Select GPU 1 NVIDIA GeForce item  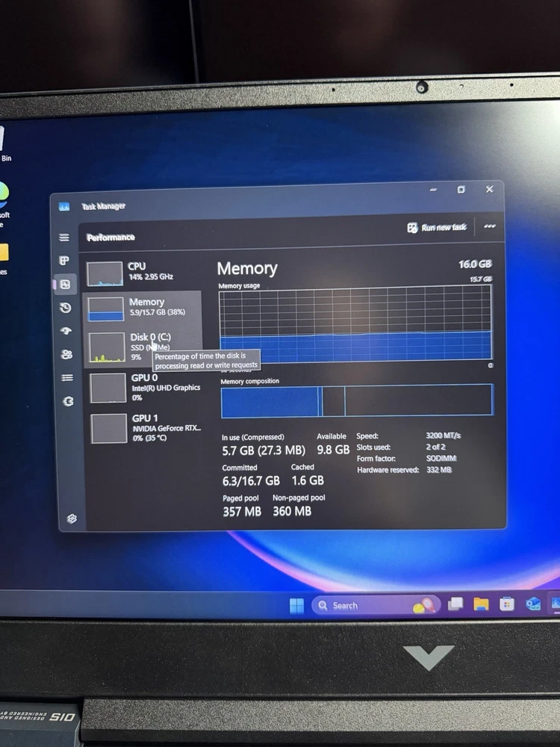pyautogui.click(x=146, y=428)
